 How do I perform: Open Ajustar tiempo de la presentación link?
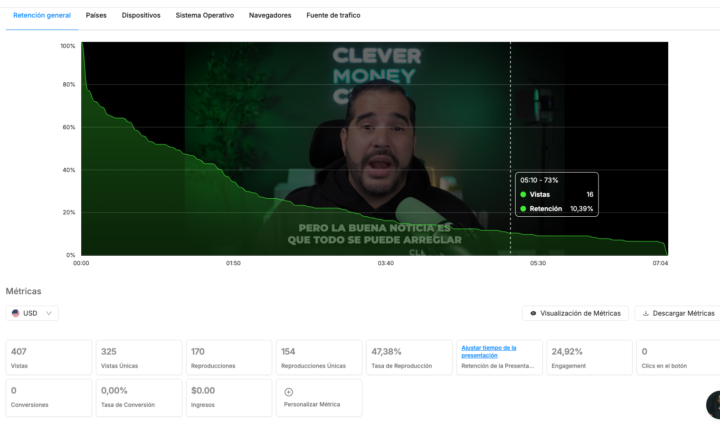[489, 351]
